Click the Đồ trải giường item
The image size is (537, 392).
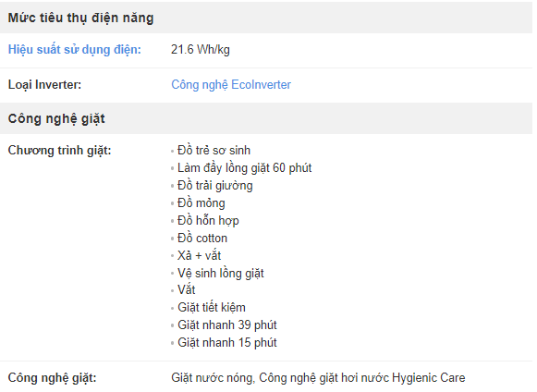tap(215, 186)
